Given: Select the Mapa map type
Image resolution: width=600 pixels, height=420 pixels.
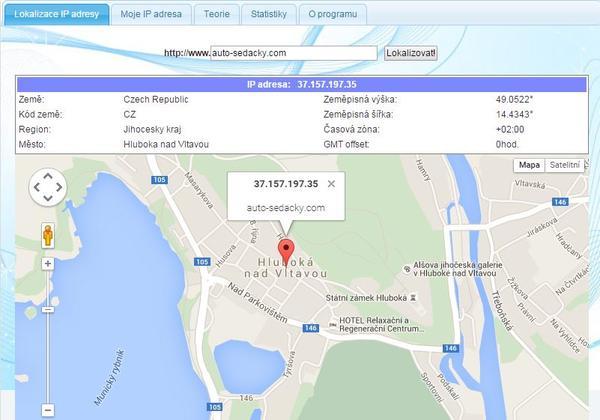Looking at the screenshot, I should tap(529, 165).
